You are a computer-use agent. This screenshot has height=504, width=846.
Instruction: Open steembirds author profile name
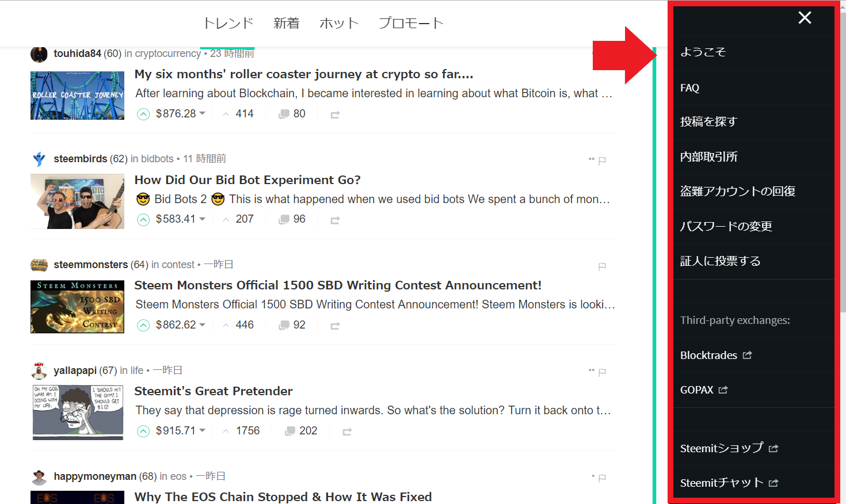[81, 159]
